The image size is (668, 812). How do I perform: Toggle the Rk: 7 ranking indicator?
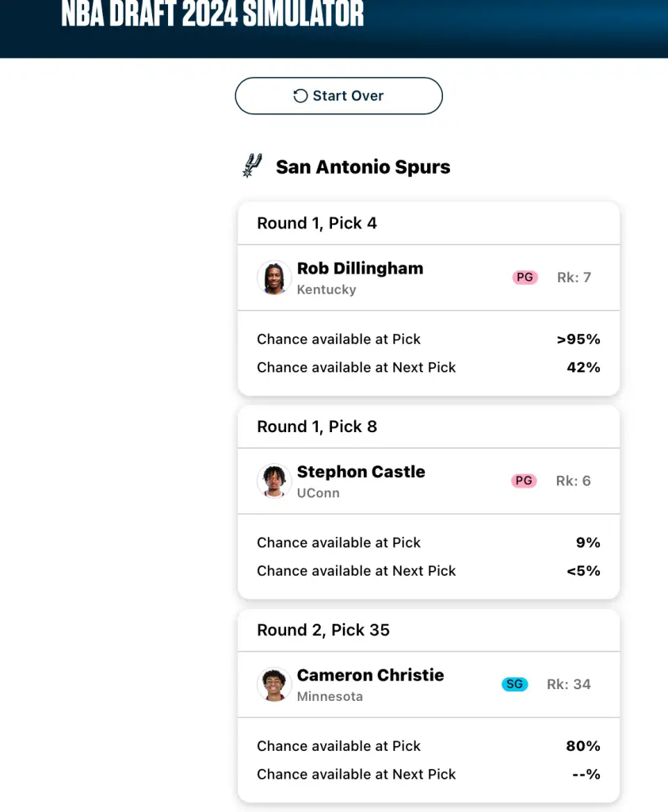pyautogui.click(x=573, y=278)
